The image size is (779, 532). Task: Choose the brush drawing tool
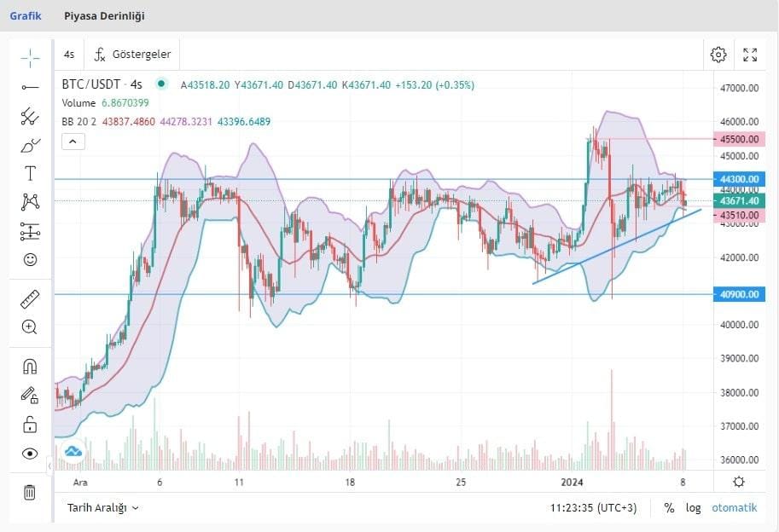(x=29, y=145)
